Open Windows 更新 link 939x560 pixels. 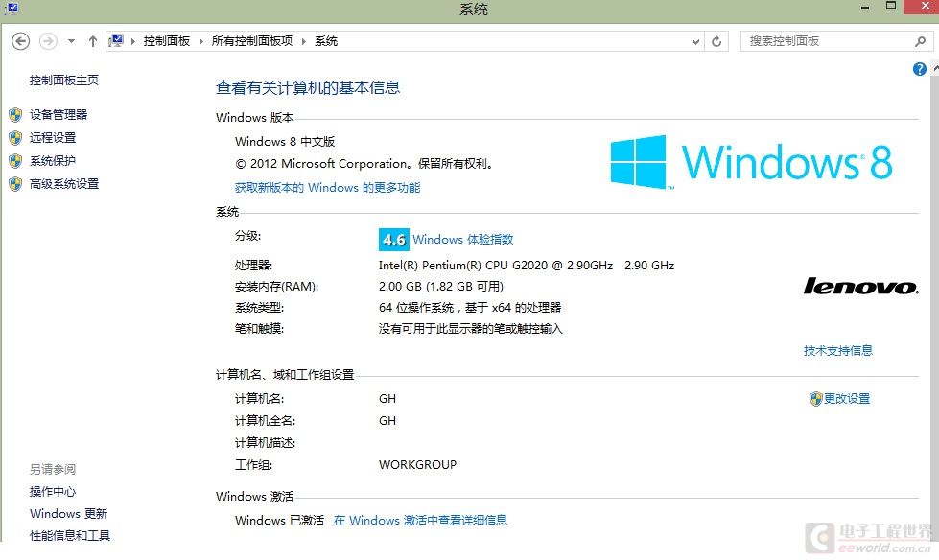click(x=68, y=513)
